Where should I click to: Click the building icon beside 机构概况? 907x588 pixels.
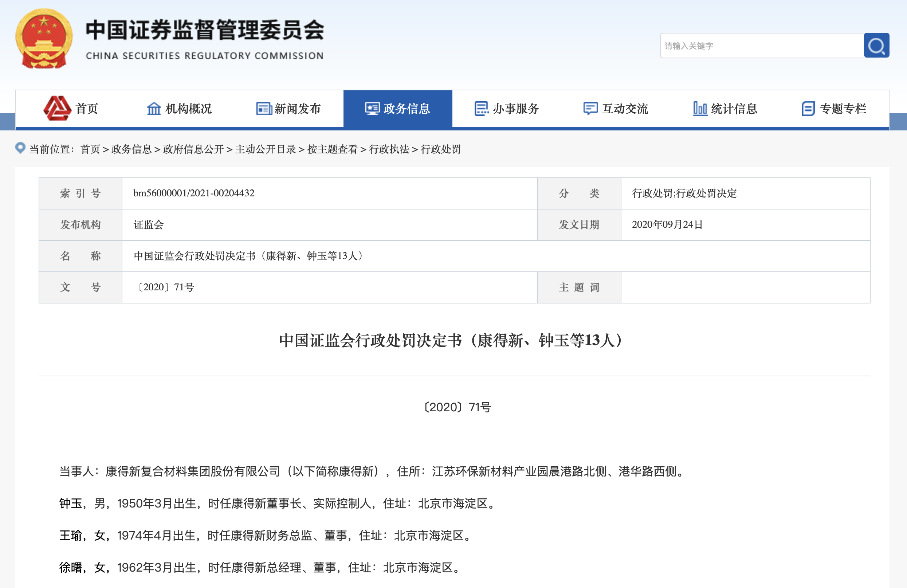154,109
